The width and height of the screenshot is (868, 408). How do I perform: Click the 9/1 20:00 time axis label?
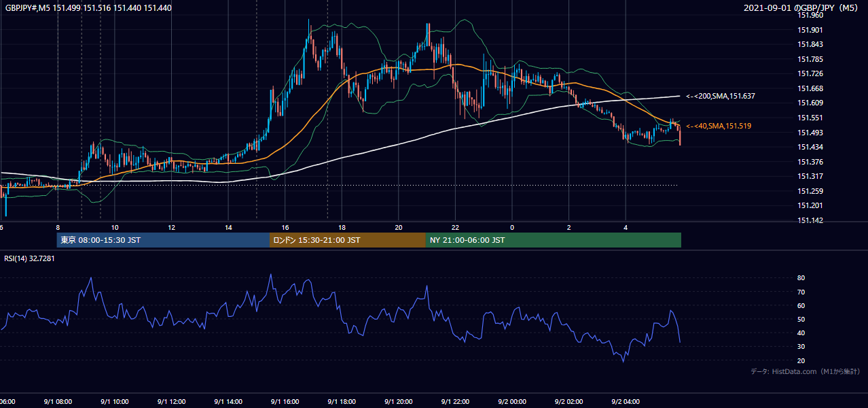(398, 402)
